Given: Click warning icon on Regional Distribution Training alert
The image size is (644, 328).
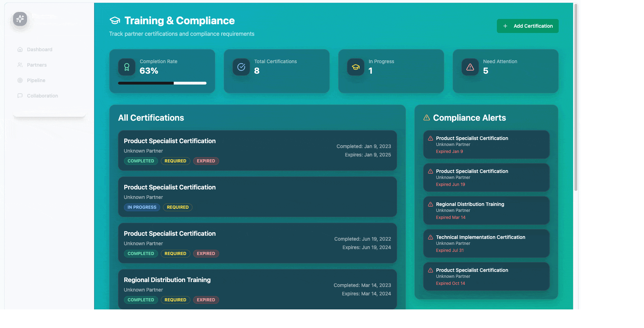Looking at the screenshot, I should pos(431,204).
